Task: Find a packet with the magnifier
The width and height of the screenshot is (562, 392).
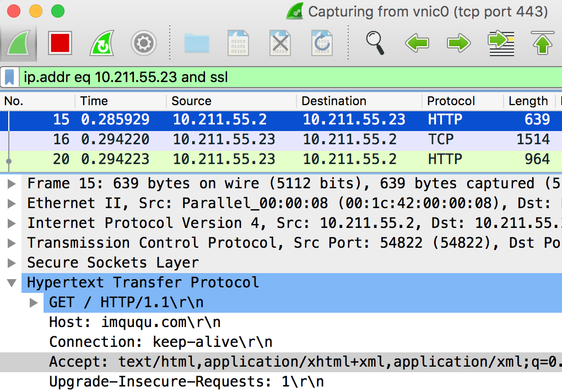Action: pyautogui.click(x=375, y=43)
